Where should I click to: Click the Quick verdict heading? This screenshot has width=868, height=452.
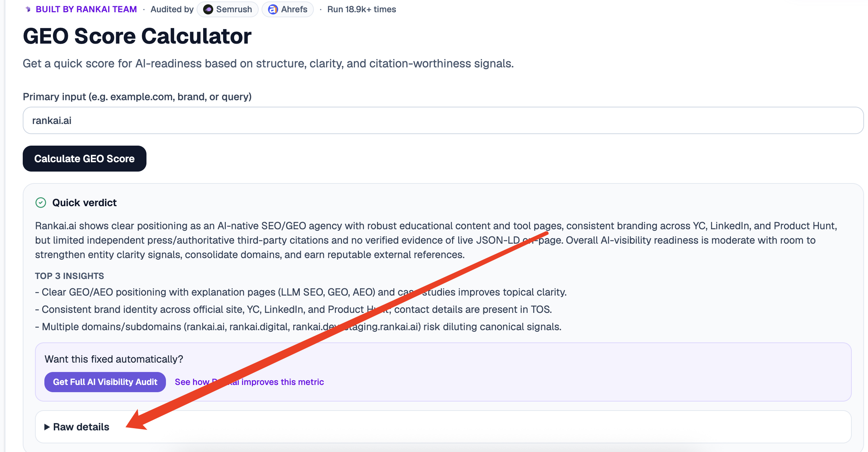click(x=84, y=203)
